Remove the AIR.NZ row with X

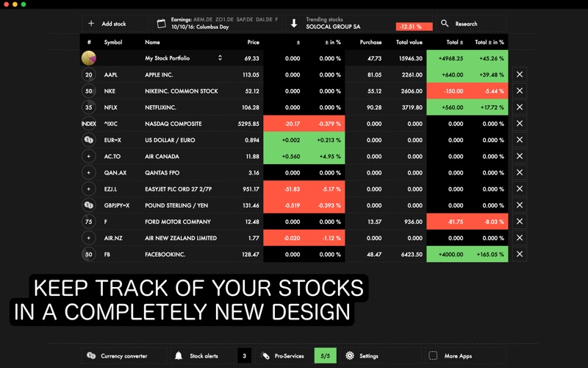click(520, 238)
